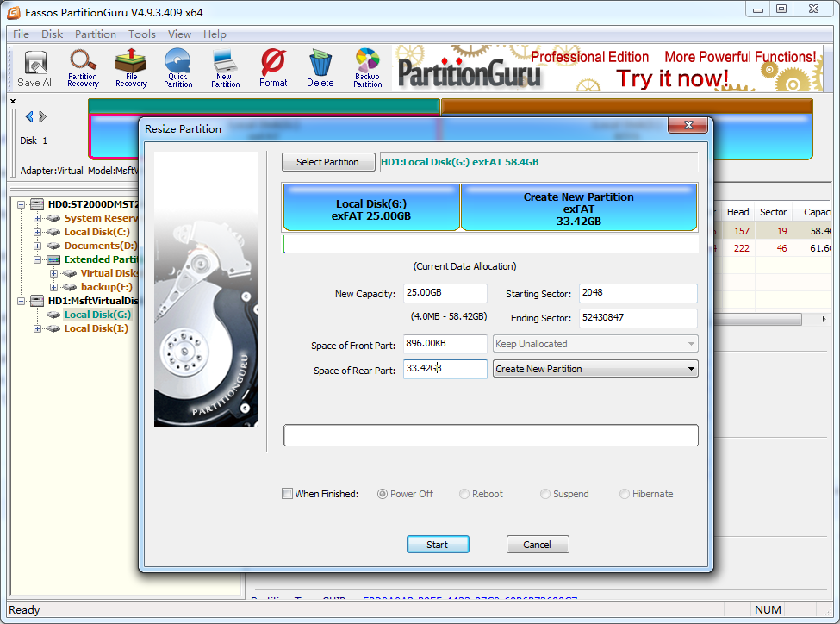Screen dimensions: 840x624
Task: Expand the Local Disk(C:) tree node
Action: pos(37,232)
